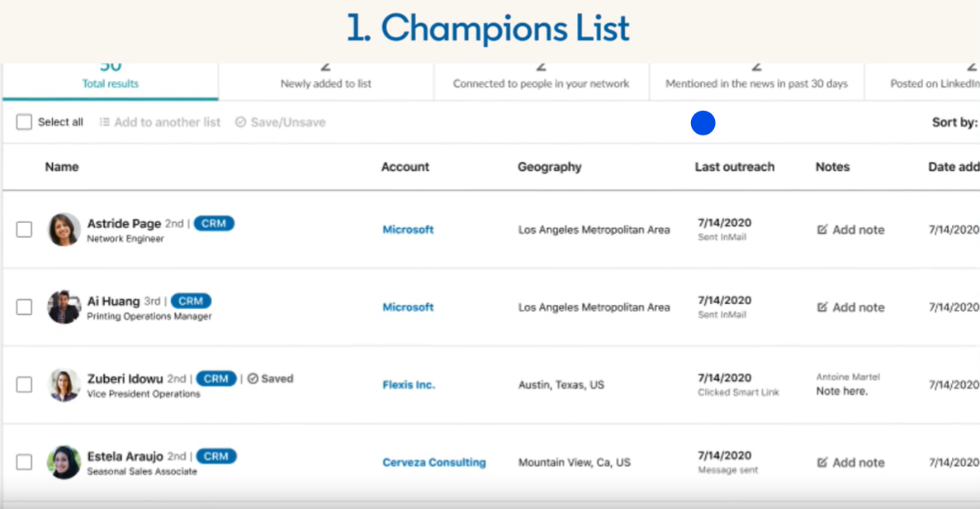Click Astride Page's profile photo
980x509 pixels.
(x=63, y=230)
